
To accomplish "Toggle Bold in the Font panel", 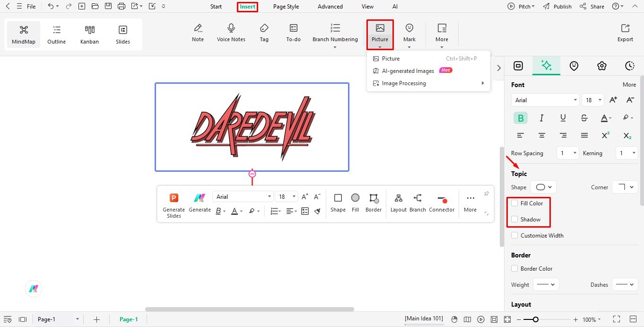I will tap(521, 118).
